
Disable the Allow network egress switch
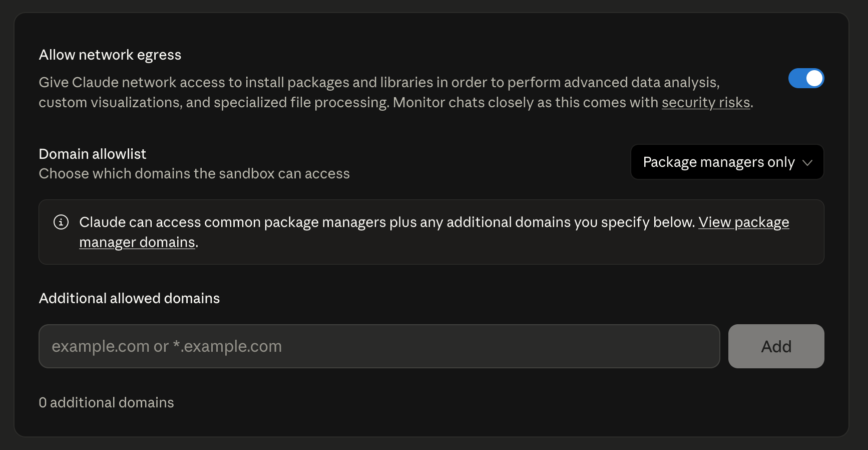(806, 78)
